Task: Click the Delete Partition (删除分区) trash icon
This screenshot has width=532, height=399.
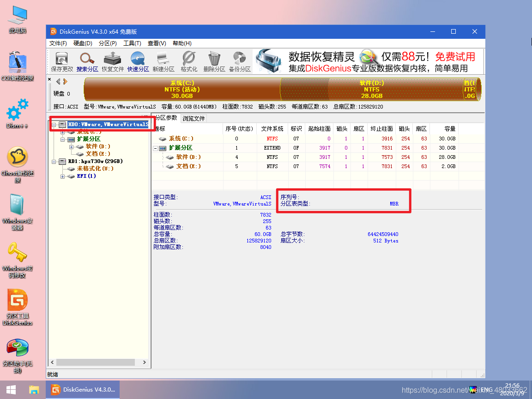Action: click(x=214, y=61)
